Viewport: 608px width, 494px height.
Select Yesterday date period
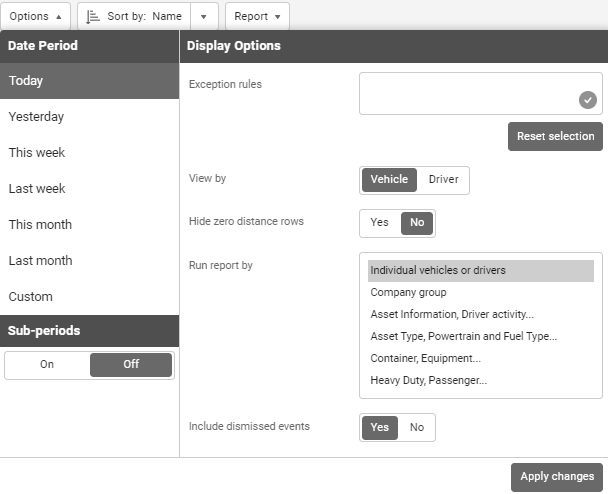[x=36, y=117]
